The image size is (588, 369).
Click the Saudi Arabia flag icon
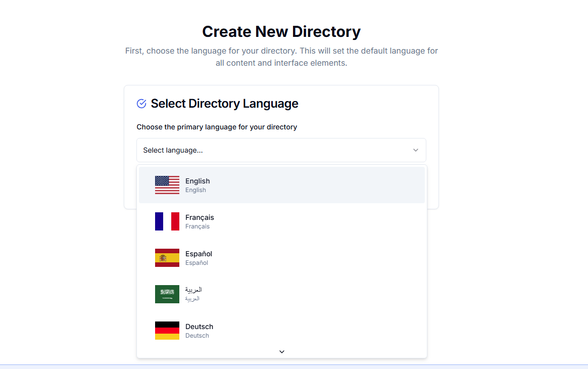point(167,294)
